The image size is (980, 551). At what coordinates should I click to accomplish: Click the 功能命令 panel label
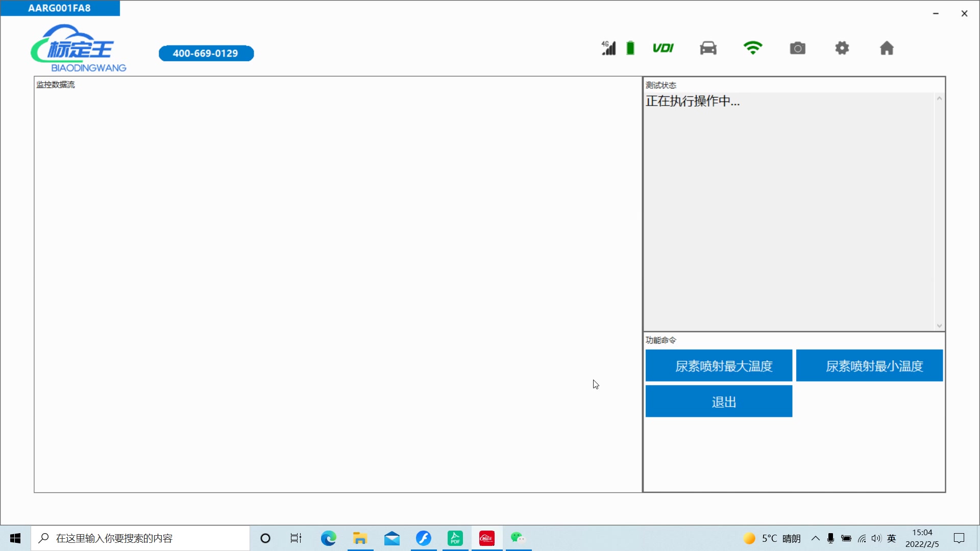[x=661, y=340]
